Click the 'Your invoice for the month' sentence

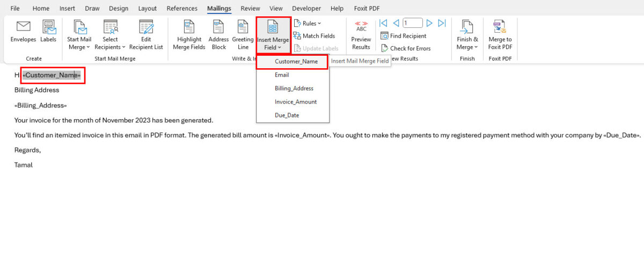click(114, 120)
